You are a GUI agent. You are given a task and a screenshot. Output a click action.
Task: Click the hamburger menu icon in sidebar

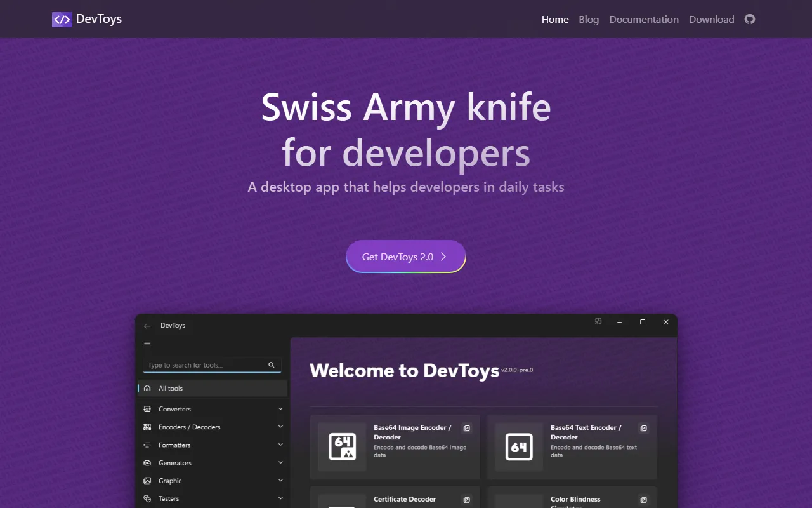coord(147,345)
